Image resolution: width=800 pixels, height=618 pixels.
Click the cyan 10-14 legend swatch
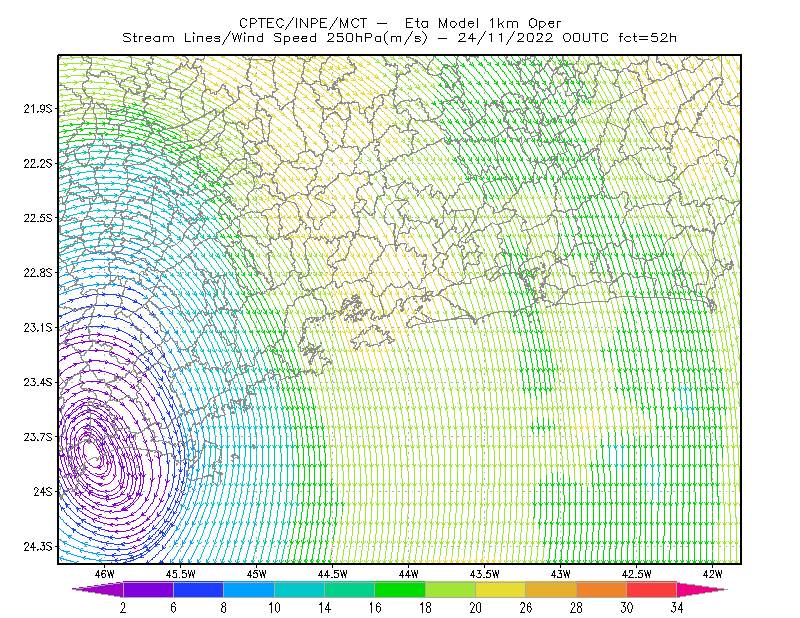(299, 589)
